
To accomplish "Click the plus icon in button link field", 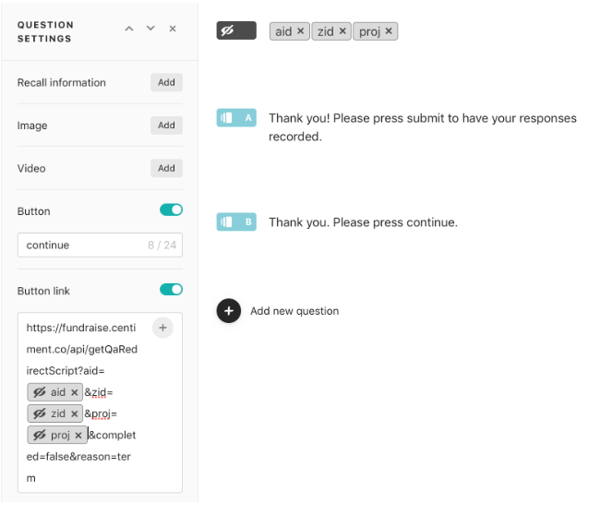I will (163, 327).
